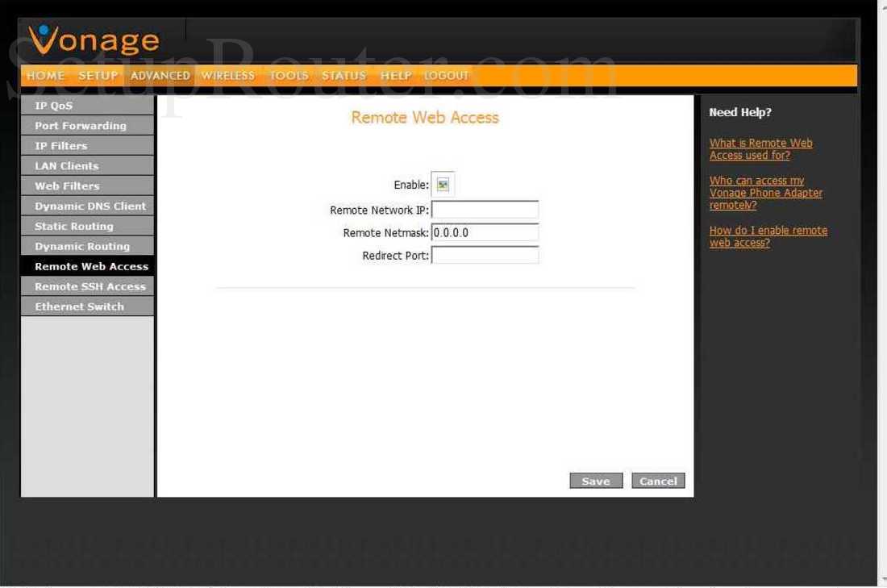Open the HOME menu

[45, 75]
